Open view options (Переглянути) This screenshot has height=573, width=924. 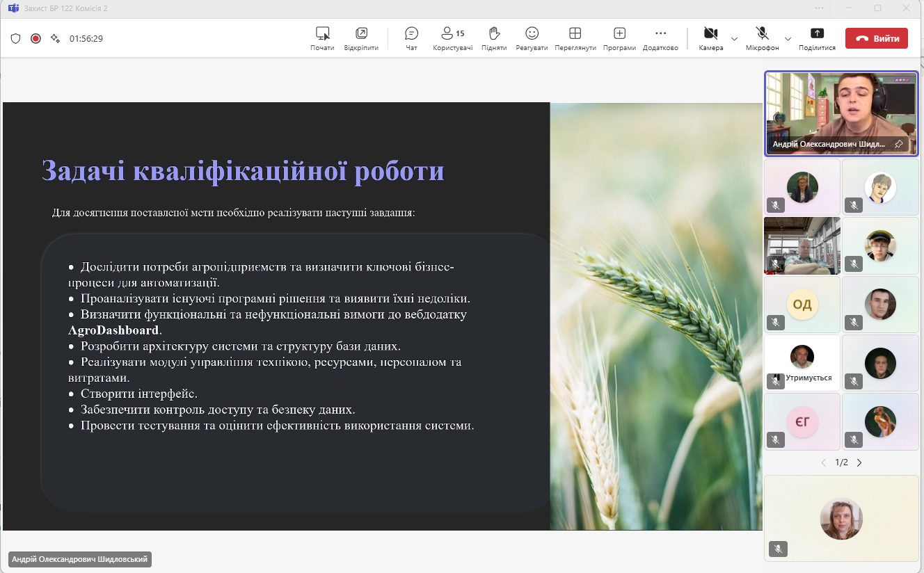[x=575, y=38]
